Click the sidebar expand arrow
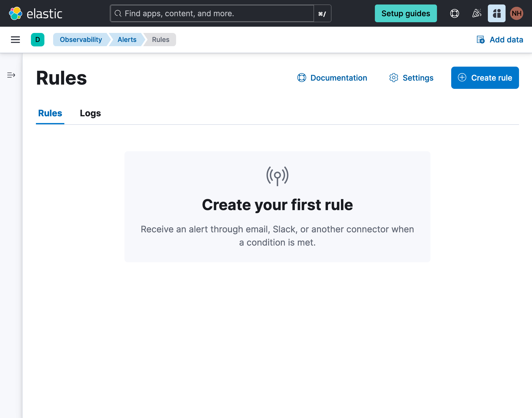The height and width of the screenshot is (418, 532). pyautogui.click(x=11, y=75)
